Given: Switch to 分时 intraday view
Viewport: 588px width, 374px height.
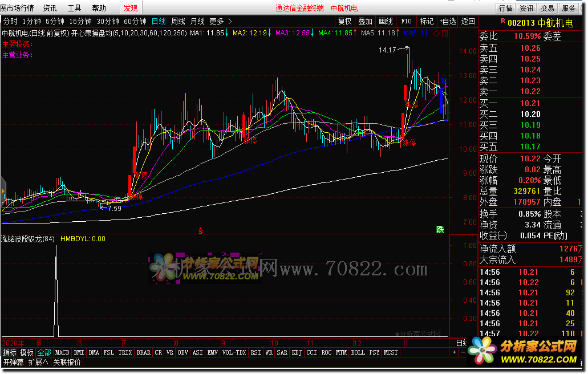Looking at the screenshot, I should [10, 22].
